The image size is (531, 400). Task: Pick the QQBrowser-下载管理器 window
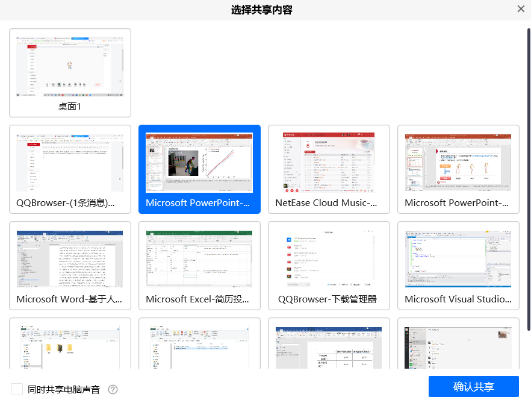coord(329,266)
